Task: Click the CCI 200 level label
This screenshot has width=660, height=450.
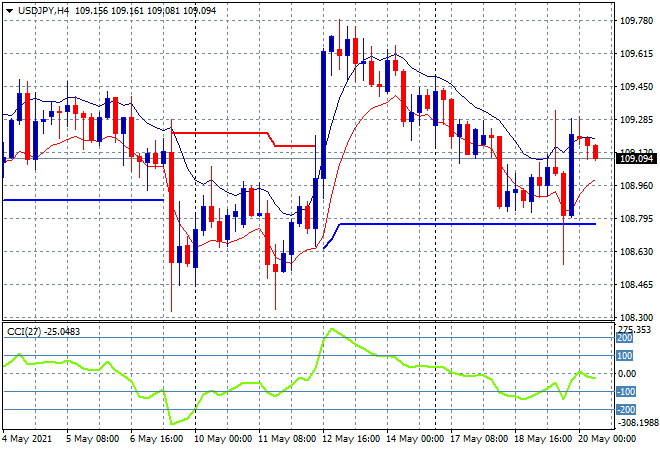Action: [x=625, y=338]
